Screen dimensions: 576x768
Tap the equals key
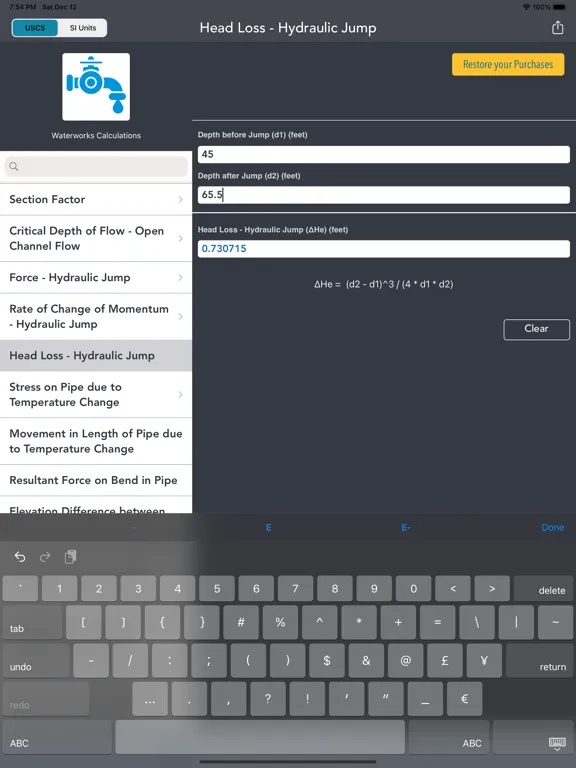437,623
